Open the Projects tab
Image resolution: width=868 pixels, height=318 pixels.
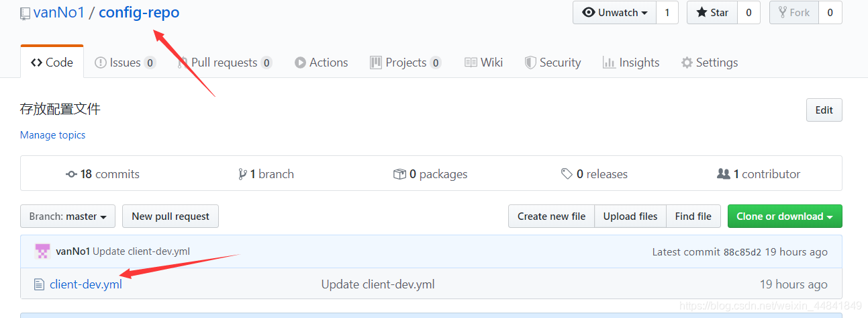pyautogui.click(x=405, y=63)
